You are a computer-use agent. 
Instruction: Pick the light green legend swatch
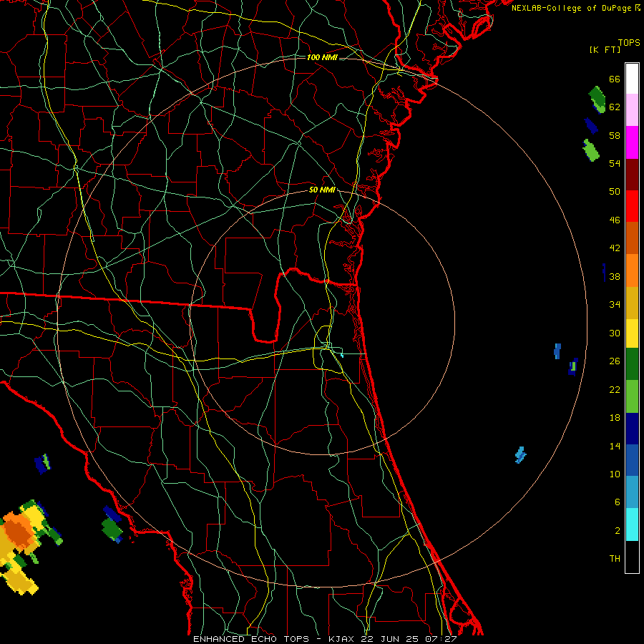click(x=632, y=396)
